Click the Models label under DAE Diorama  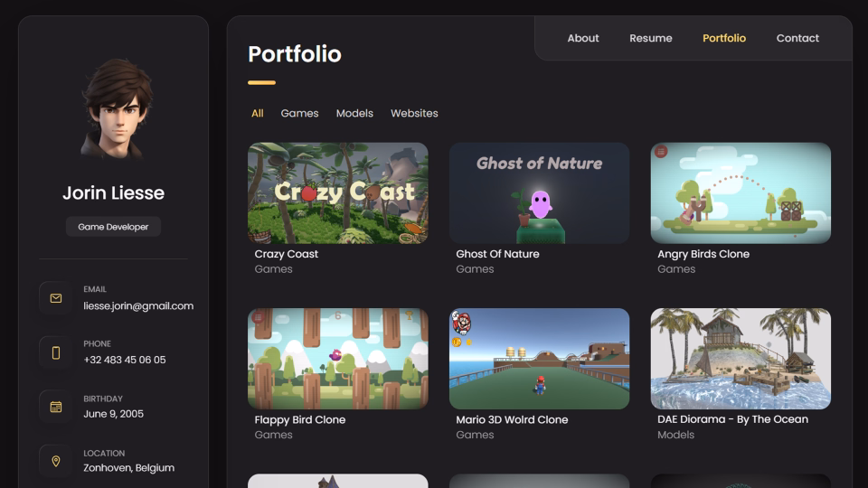coord(675,435)
